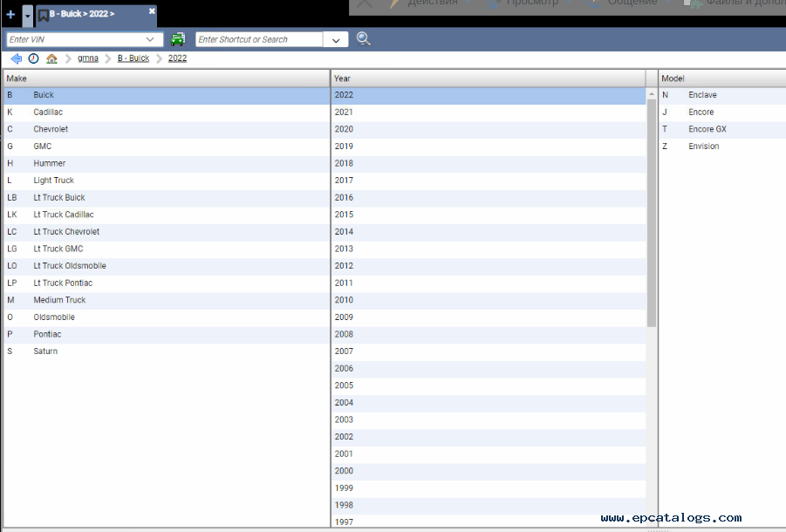Select Saturn in the Make list
The image size is (786, 532).
(x=167, y=351)
